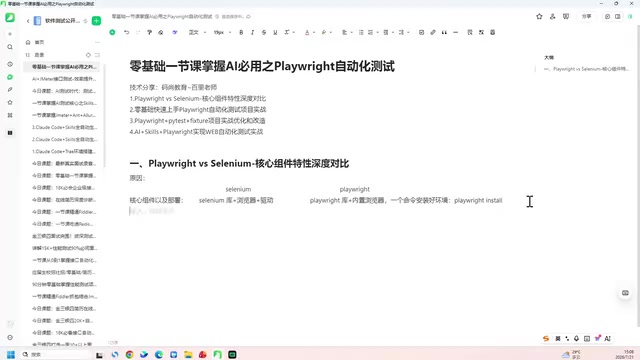Toggle underline formatting
The image size is (640, 360).
tap(275, 32)
